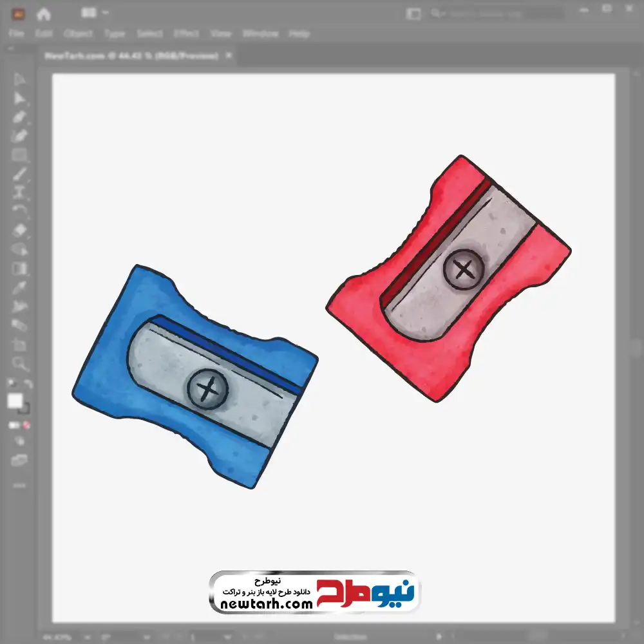Select the Direct Selection tool
The width and height of the screenshot is (644, 644).
pos(20,98)
